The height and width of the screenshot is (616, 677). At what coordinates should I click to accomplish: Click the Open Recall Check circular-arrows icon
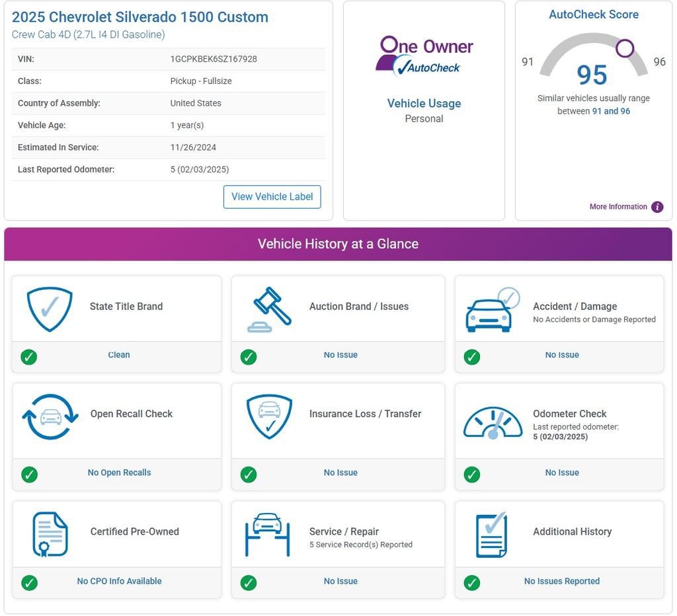point(50,416)
